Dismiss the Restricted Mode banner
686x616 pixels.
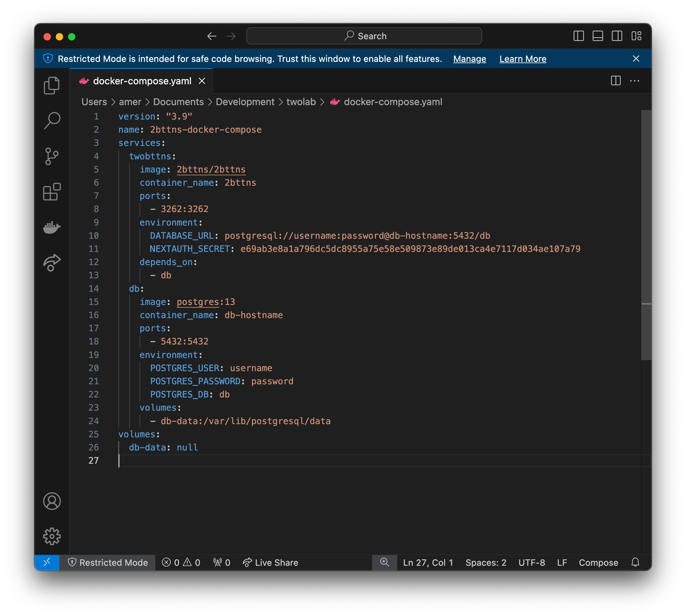[636, 59]
